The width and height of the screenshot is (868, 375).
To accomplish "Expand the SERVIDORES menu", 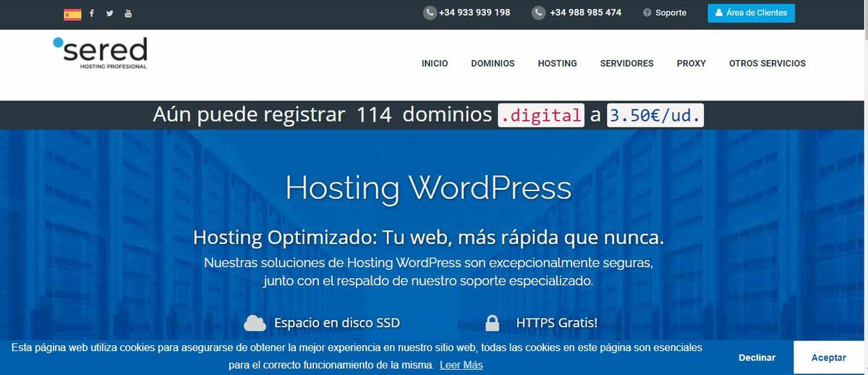I will click(626, 64).
